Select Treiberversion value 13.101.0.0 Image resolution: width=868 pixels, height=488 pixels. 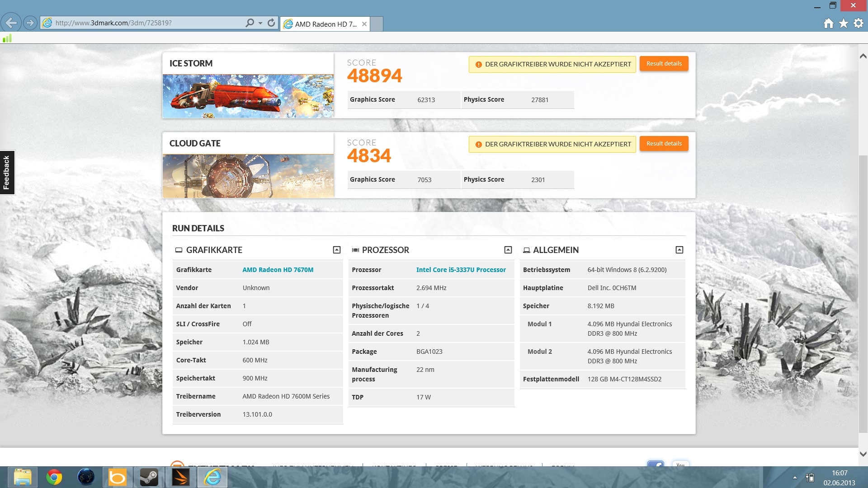point(257,414)
